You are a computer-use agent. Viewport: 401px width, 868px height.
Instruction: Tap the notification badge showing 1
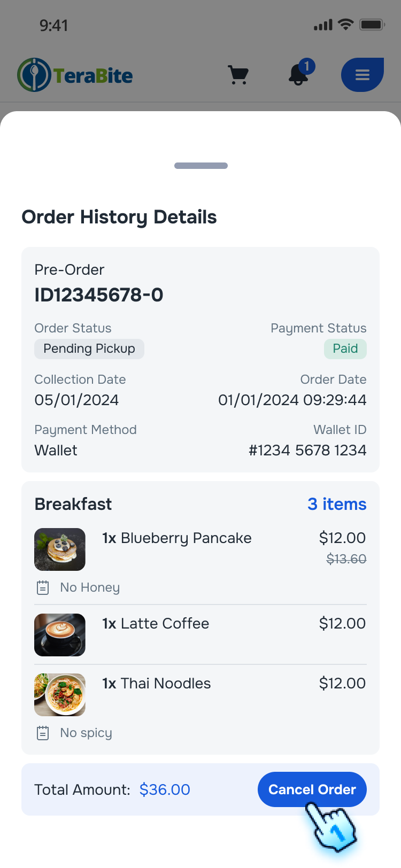click(x=307, y=65)
